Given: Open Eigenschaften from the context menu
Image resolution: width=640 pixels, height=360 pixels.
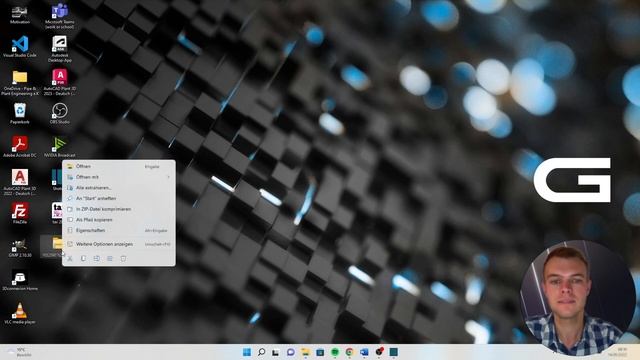Looking at the screenshot, I should [118, 231].
